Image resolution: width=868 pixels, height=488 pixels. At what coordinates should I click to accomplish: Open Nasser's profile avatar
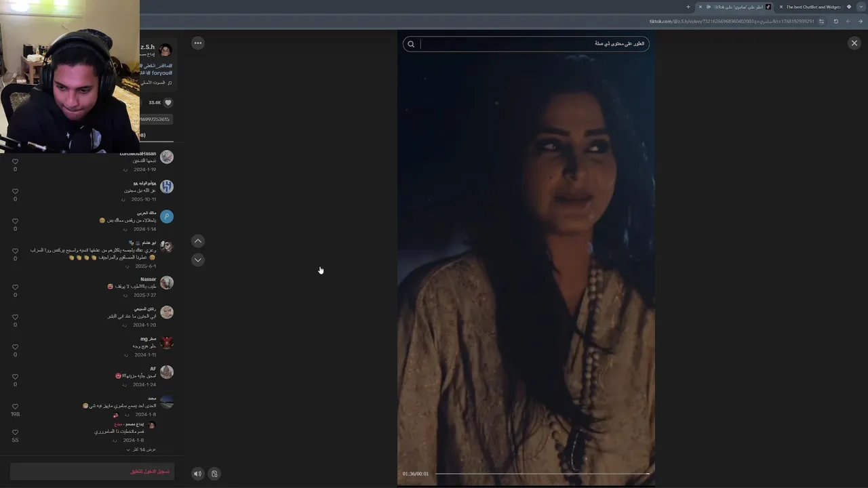pyautogui.click(x=166, y=282)
